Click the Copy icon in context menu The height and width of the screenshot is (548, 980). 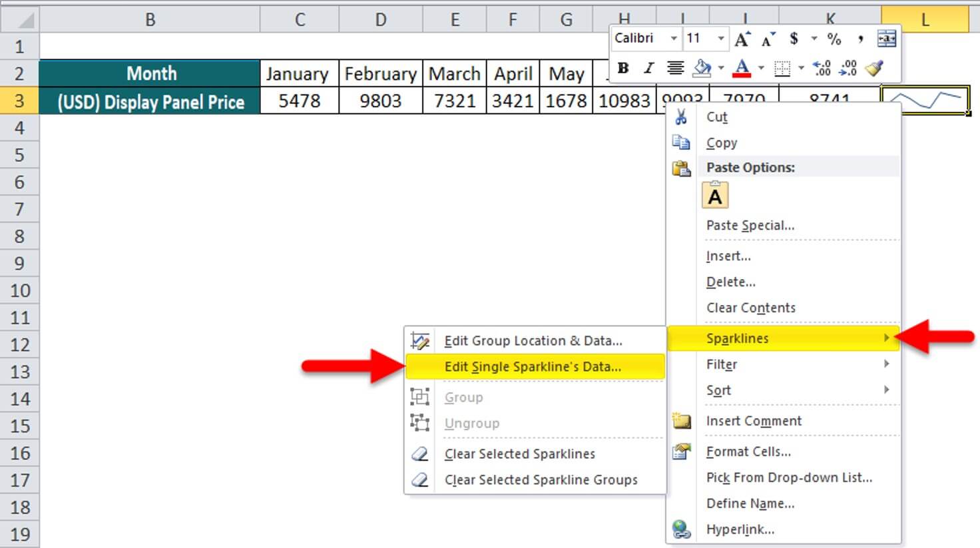pyautogui.click(x=681, y=142)
